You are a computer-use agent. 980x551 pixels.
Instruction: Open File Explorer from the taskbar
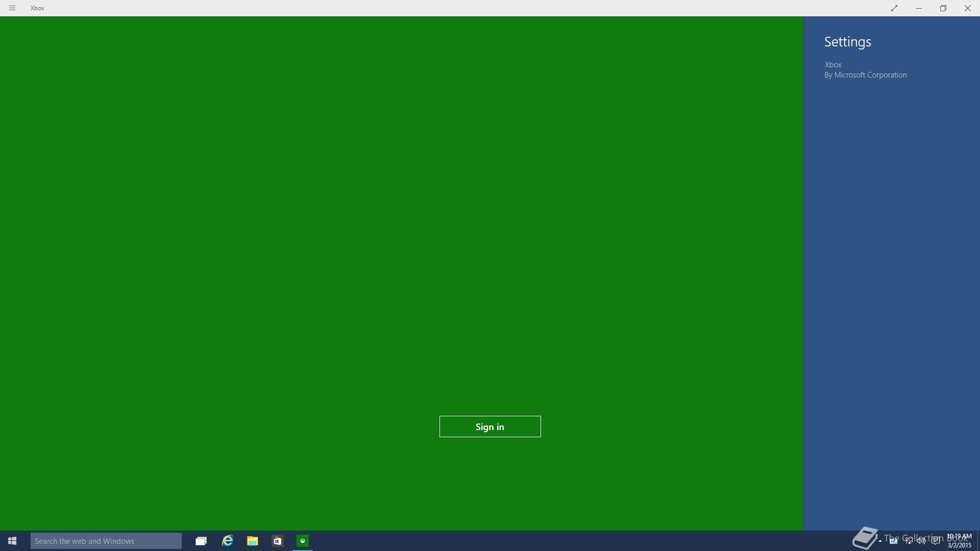click(x=252, y=541)
